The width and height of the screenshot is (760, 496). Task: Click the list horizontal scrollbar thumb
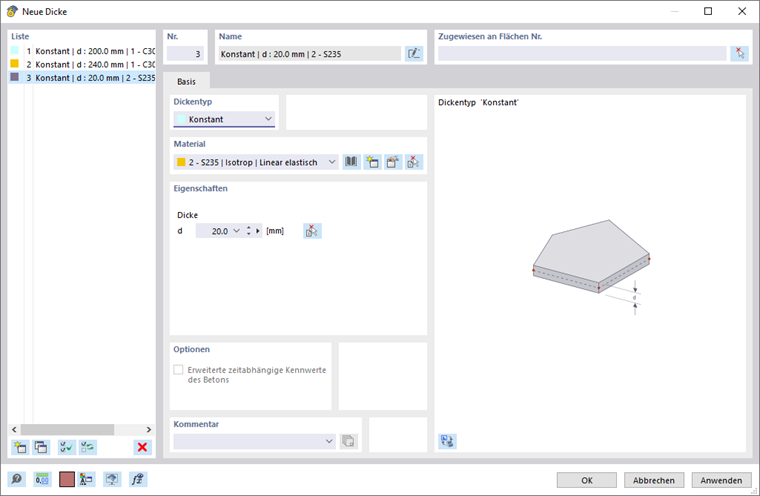point(67,430)
